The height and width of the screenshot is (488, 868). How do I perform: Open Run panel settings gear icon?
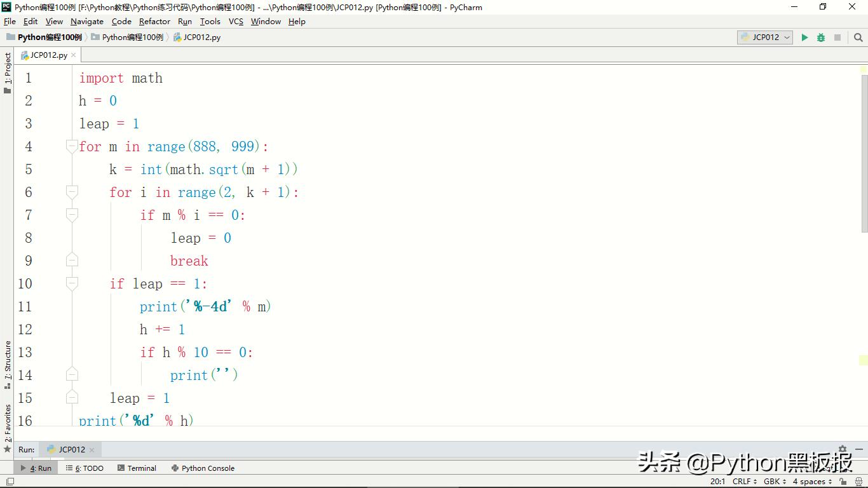[843, 449]
